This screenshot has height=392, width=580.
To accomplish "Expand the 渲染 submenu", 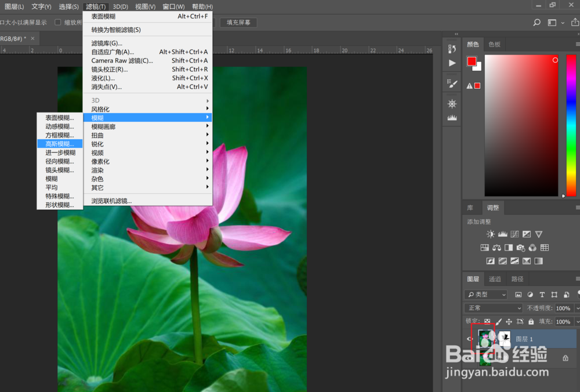I will (x=148, y=170).
